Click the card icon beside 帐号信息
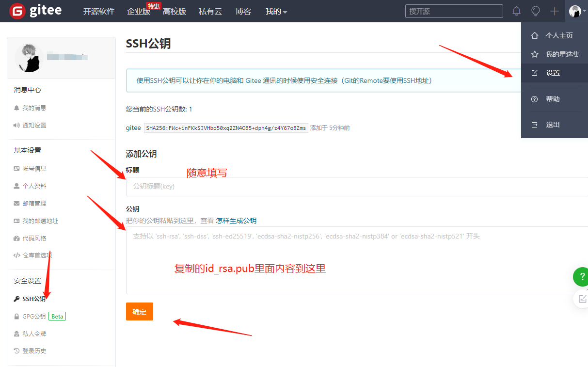588x367 pixels. coord(17,168)
